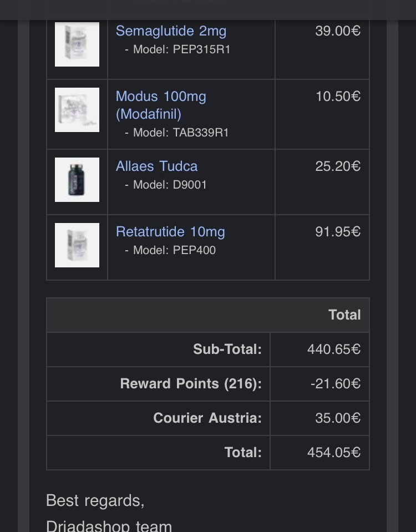The height and width of the screenshot is (532, 416).
Task: Click the Driadashop team signature text
Action: click(109, 525)
